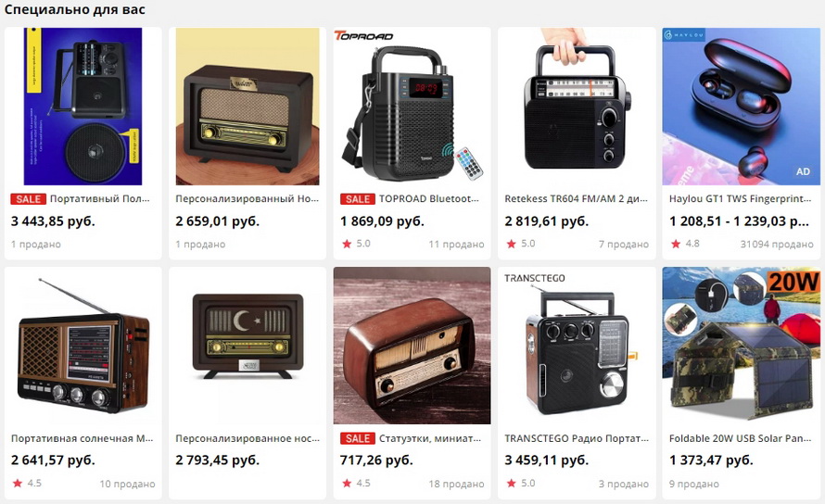Click the TRANSCTEGO radio product image
The height and width of the screenshot is (504, 825).
coord(577,346)
